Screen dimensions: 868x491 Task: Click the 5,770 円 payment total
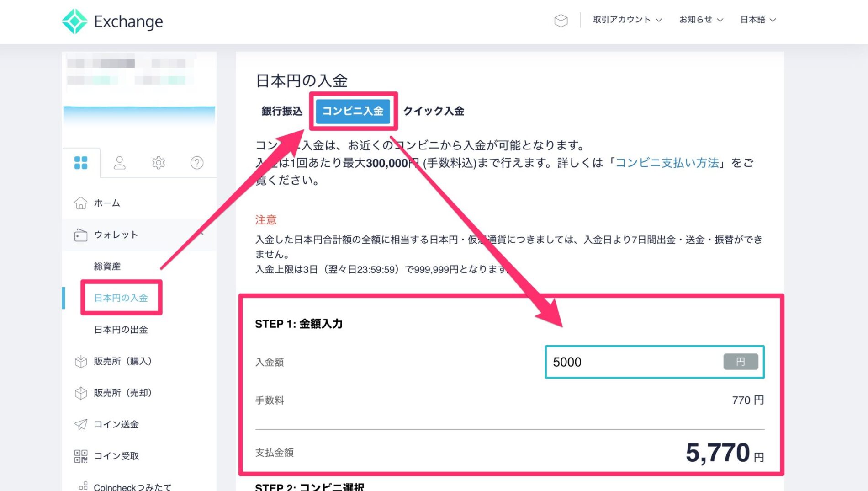click(x=725, y=453)
